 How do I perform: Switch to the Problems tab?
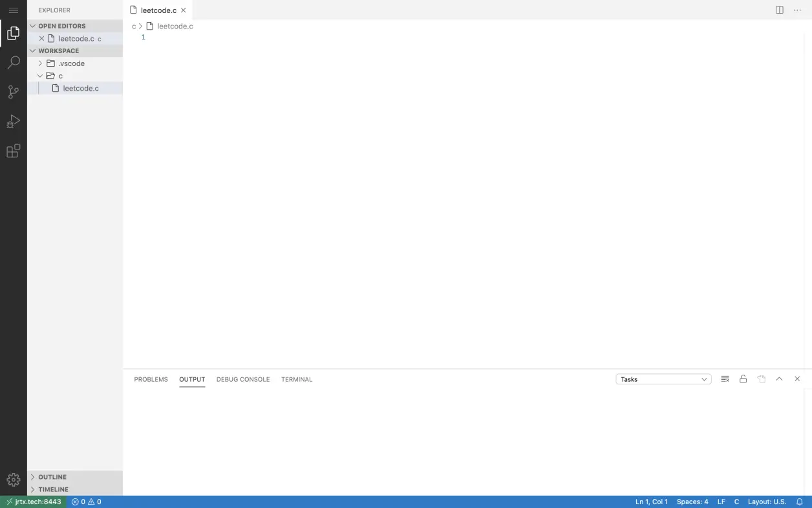[151, 379]
